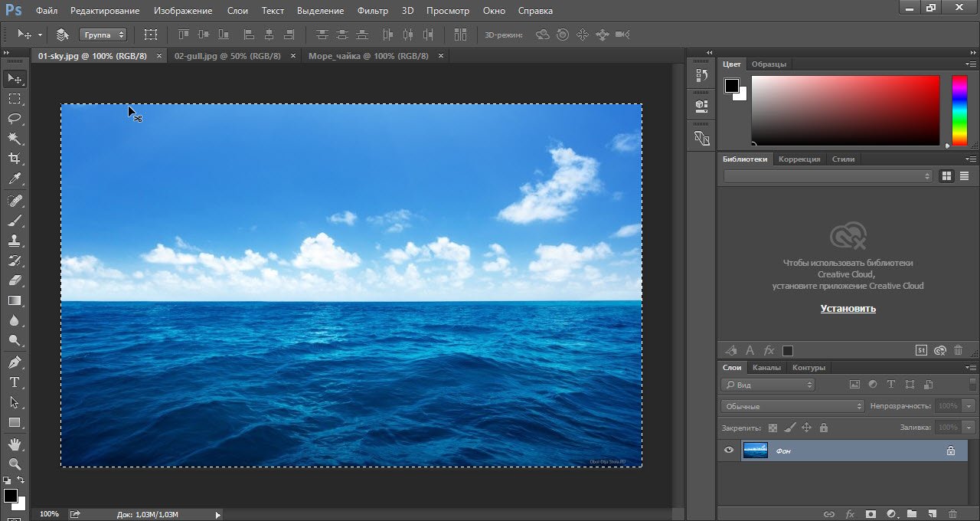Activate the Eyedropper tool

click(x=15, y=179)
